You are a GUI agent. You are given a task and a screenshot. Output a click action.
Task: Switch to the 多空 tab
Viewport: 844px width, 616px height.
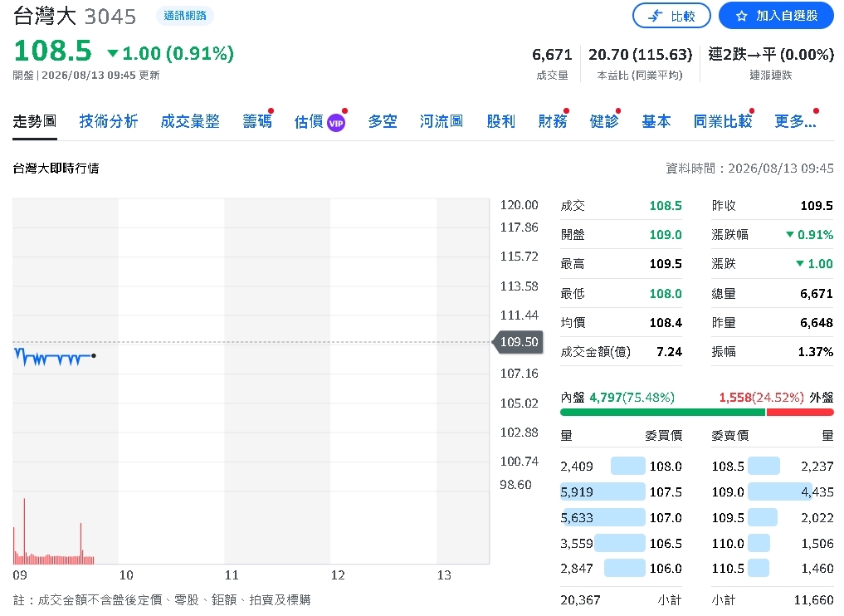[x=383, y=121]
